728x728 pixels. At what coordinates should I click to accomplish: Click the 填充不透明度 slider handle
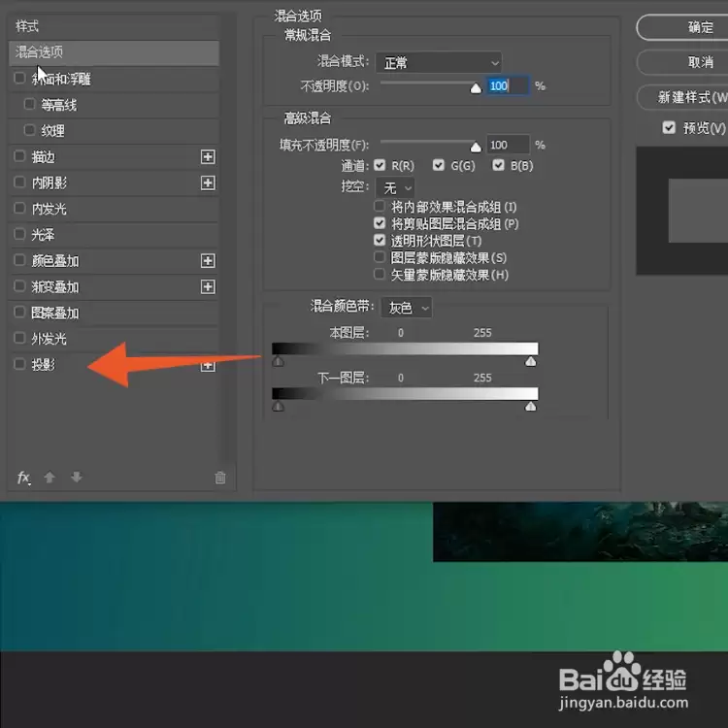point(476,148)
